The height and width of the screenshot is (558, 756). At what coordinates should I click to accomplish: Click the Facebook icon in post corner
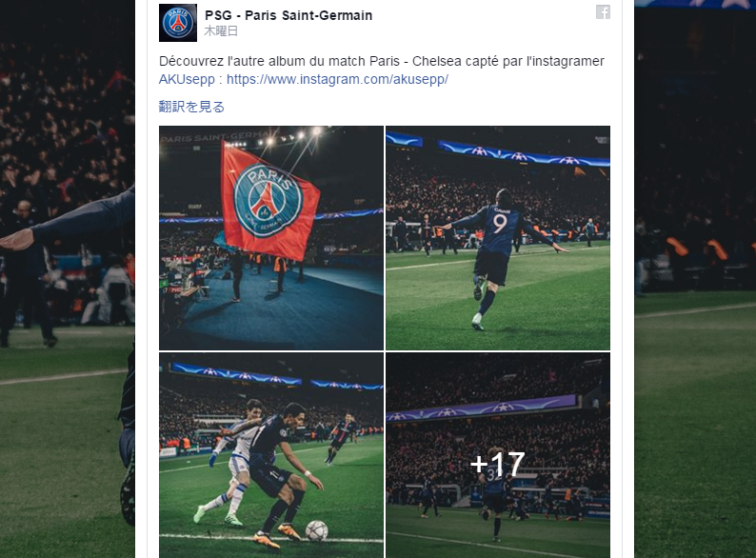[603, 12]
